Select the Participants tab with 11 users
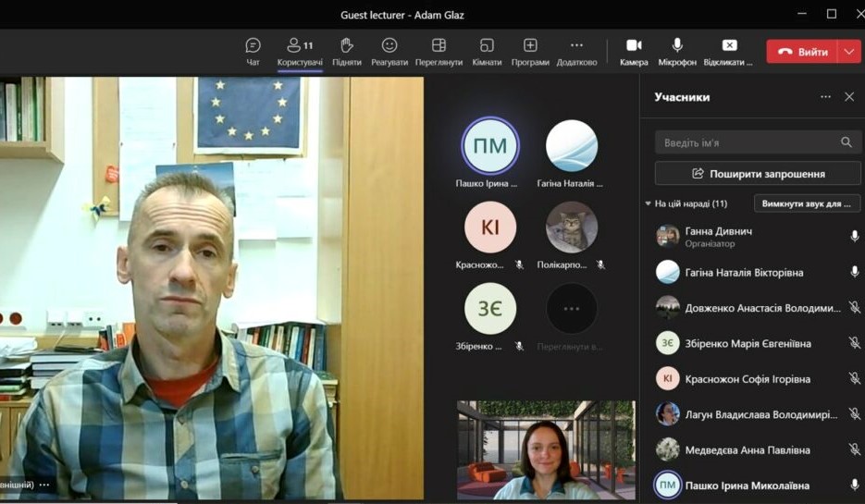The image size is (865, 504). pyautogui.click(x=300, y=51)
